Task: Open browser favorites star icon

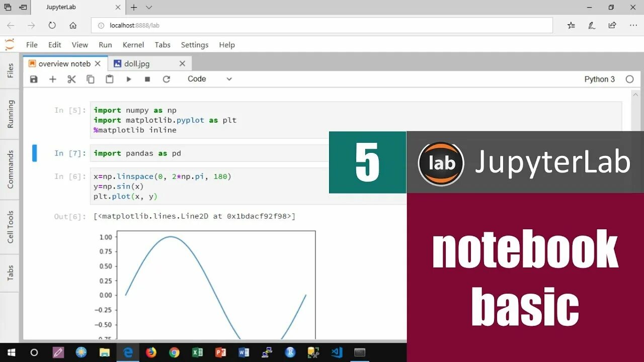Action: (x=571, y=25)
